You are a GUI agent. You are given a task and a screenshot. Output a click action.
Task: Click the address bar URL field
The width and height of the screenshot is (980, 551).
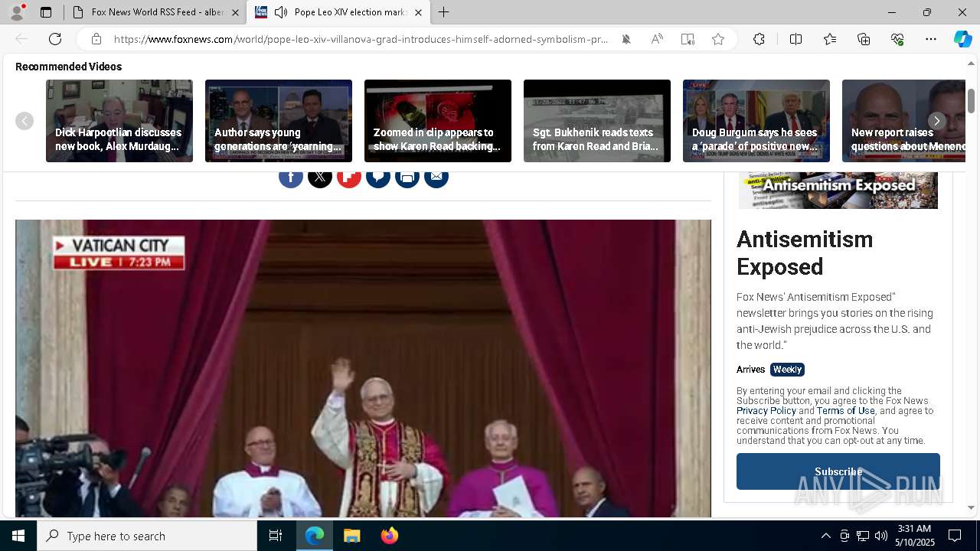click(361, 39)
